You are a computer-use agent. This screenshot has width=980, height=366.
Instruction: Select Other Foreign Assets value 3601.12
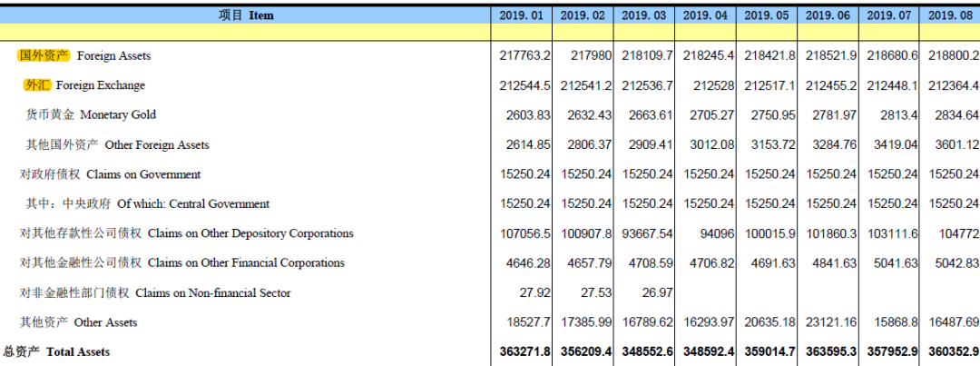pyautogui.click(x=956, y=144)
